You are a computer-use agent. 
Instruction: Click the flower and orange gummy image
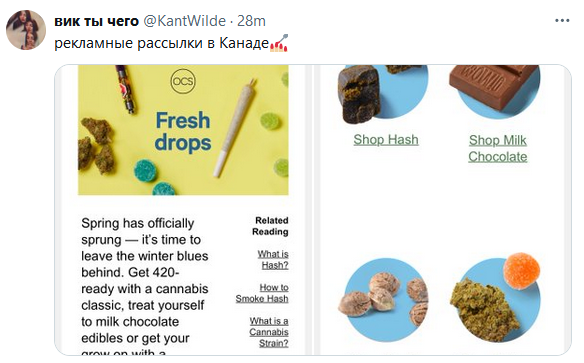pos(496,298)
